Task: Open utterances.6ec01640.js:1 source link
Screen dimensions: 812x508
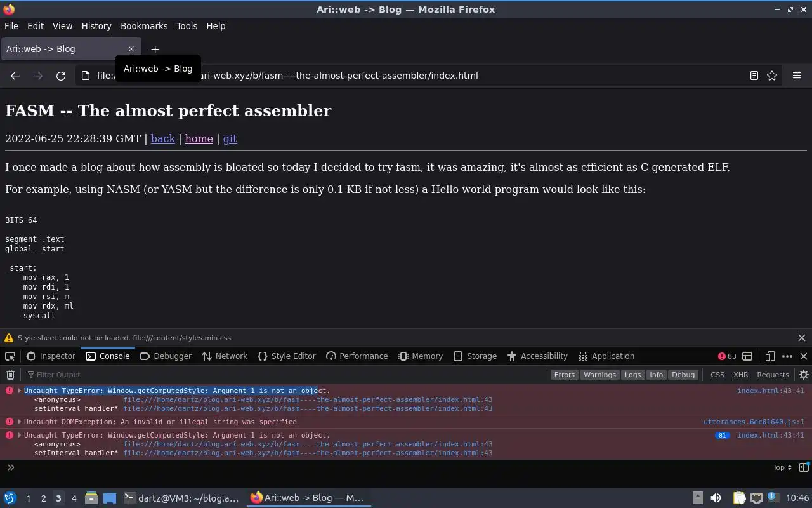Action: coord(754,422)
